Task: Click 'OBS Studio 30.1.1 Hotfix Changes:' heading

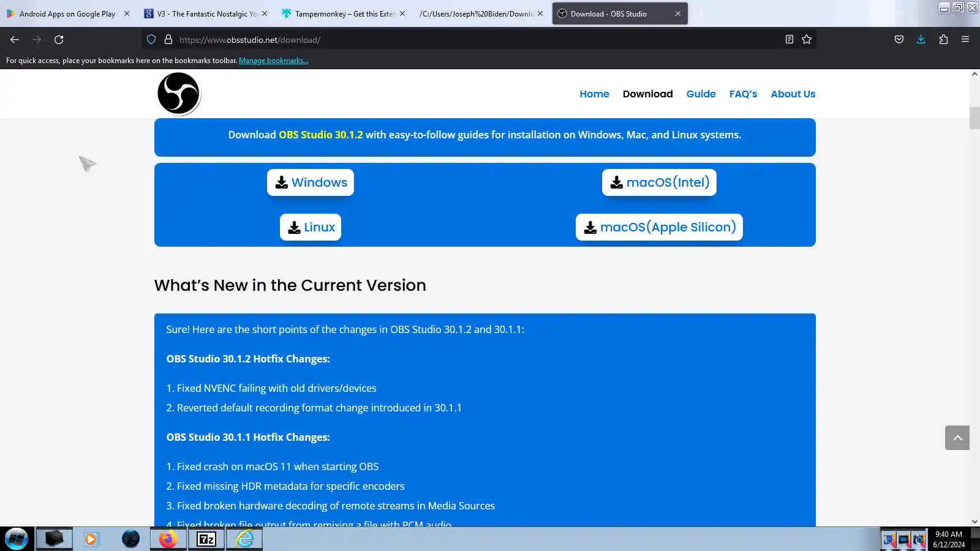Action: point(248,437)
